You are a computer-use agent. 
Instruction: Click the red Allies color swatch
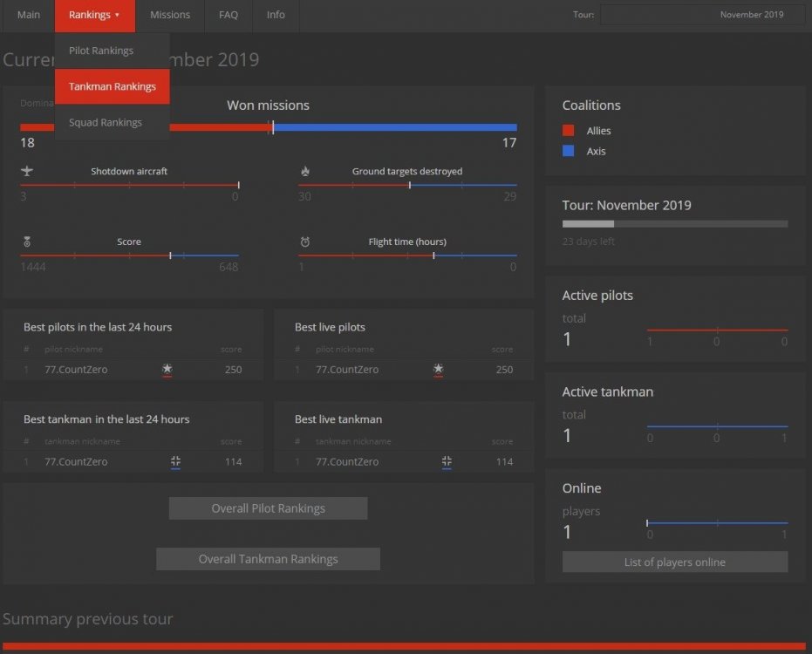(x=569, y=131)
